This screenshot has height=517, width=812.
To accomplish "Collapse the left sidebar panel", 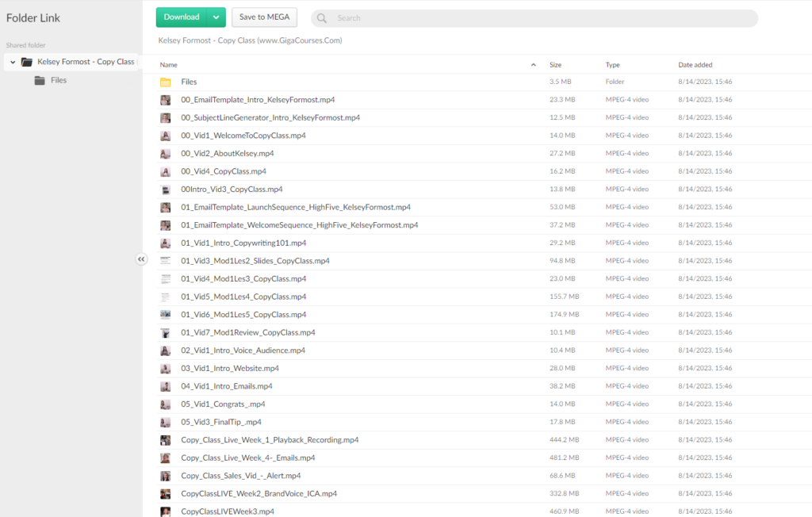I will [141, 259].
